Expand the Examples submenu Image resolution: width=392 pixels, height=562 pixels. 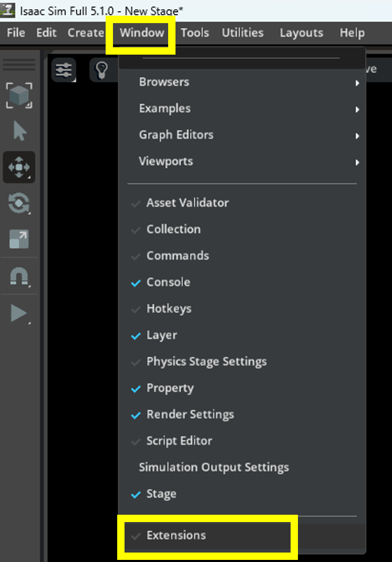tap(242, 109)
